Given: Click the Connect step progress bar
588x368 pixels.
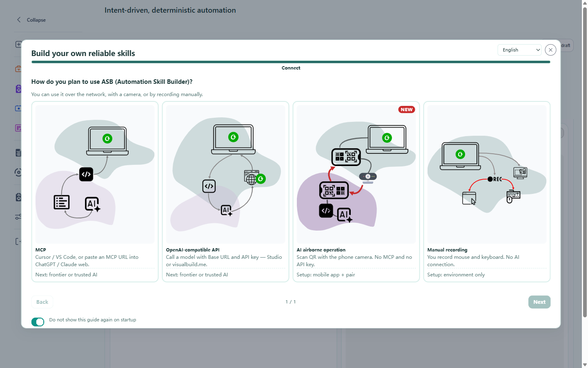Looking at the screenshot, I should (291, 62).
